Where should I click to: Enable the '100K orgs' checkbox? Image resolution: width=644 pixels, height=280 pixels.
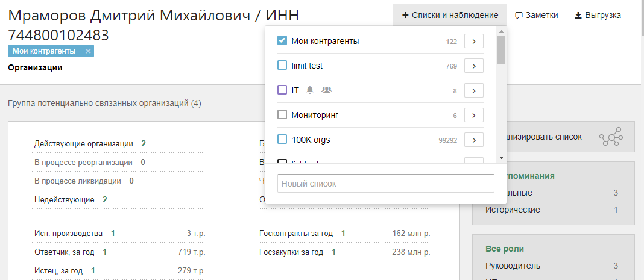[282, 140]
